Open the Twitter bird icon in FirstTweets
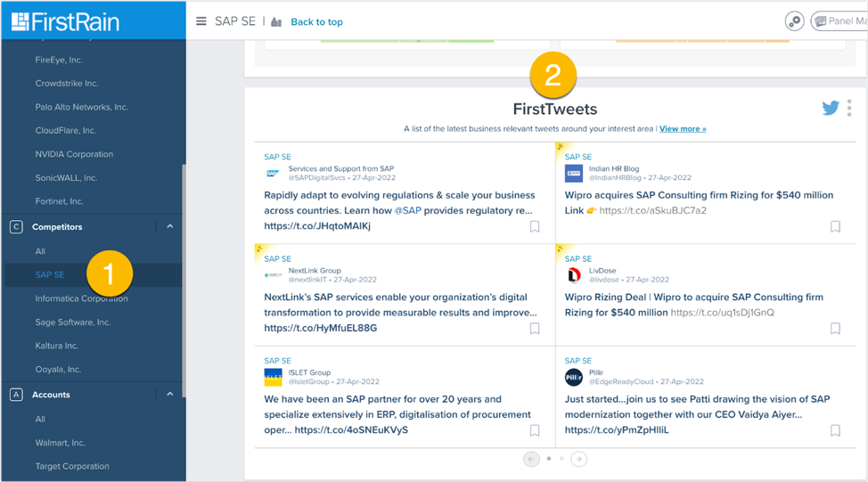The image size is (868, 482). pos(831,107)
